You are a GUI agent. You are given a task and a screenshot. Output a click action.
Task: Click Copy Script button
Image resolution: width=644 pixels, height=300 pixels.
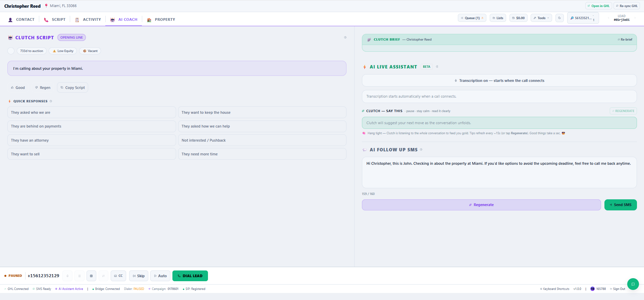click(x=72, y=88)
